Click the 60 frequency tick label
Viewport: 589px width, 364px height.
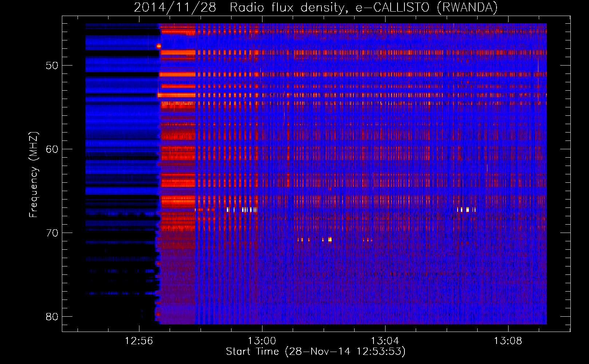pos(52,150)
